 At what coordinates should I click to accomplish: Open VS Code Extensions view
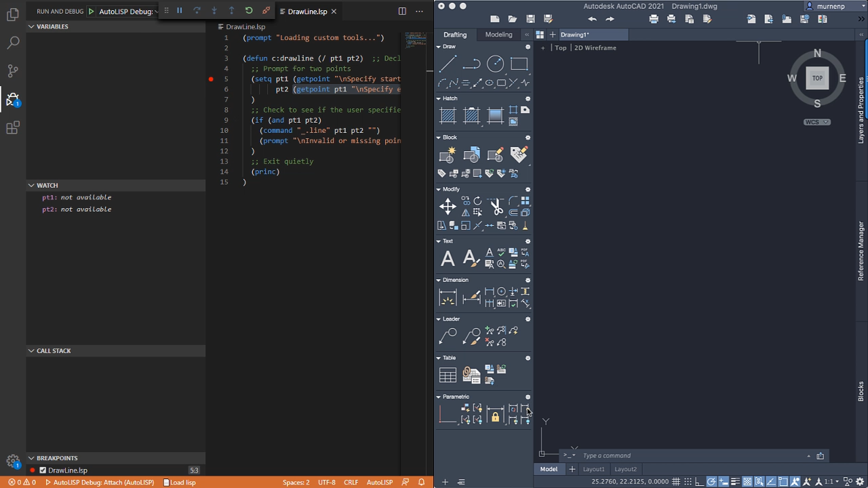click(13, 127)
